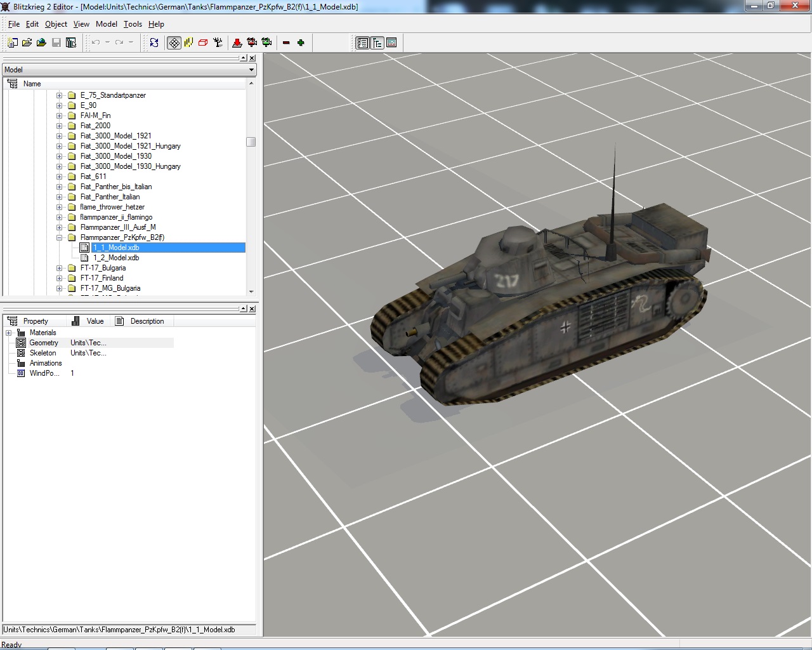Click the Value column header
The height and width of the screenshot is (650, 812).
tap(89, 321)
